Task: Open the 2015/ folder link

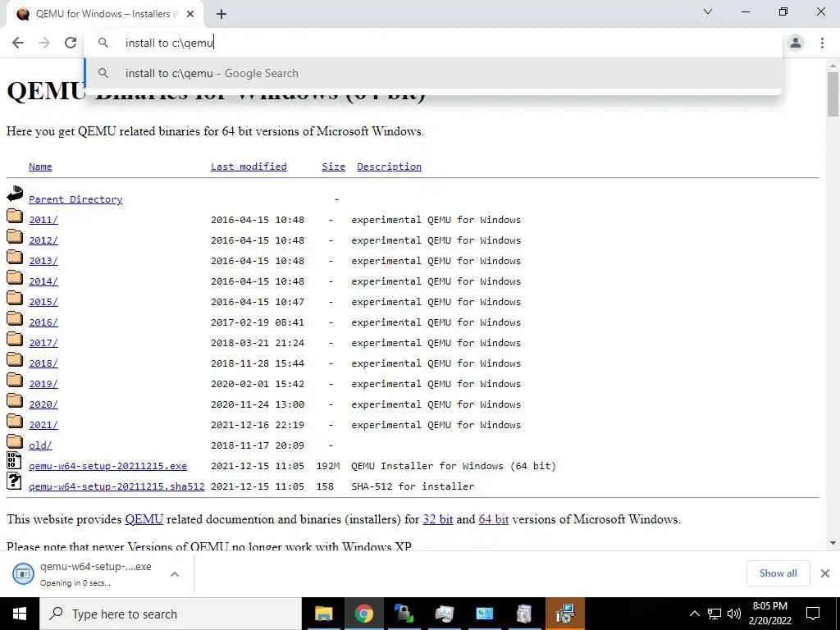Action: click(43, 302)
